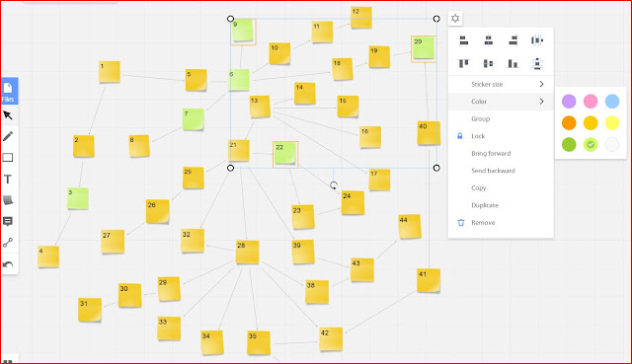632x364 pixels.
Task: Open the comment tool
Action: coord(8,221)
